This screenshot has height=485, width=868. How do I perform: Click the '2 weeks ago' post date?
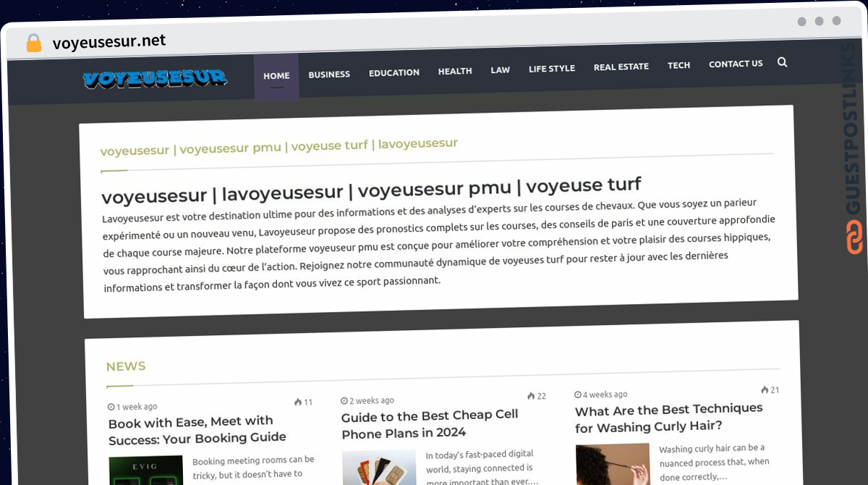point(372,401)
